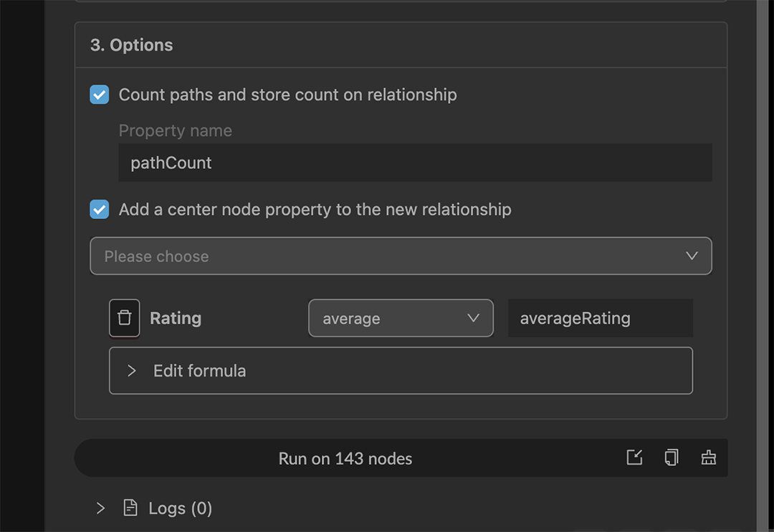
Task: Uncheck Add a center node property checkbox
Action: point(100,210)
